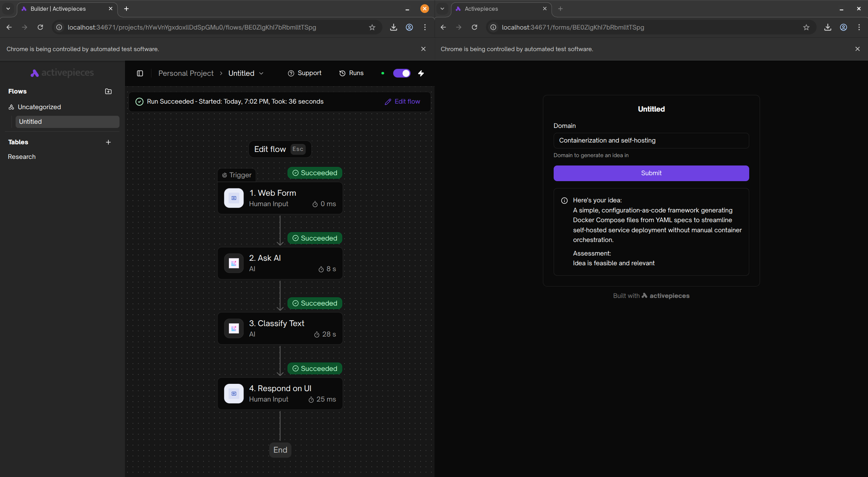The width and height of the screenshot is (868, 477).
Task: Click the Activepieces logo in sidebar
Action: coord(62,73)
